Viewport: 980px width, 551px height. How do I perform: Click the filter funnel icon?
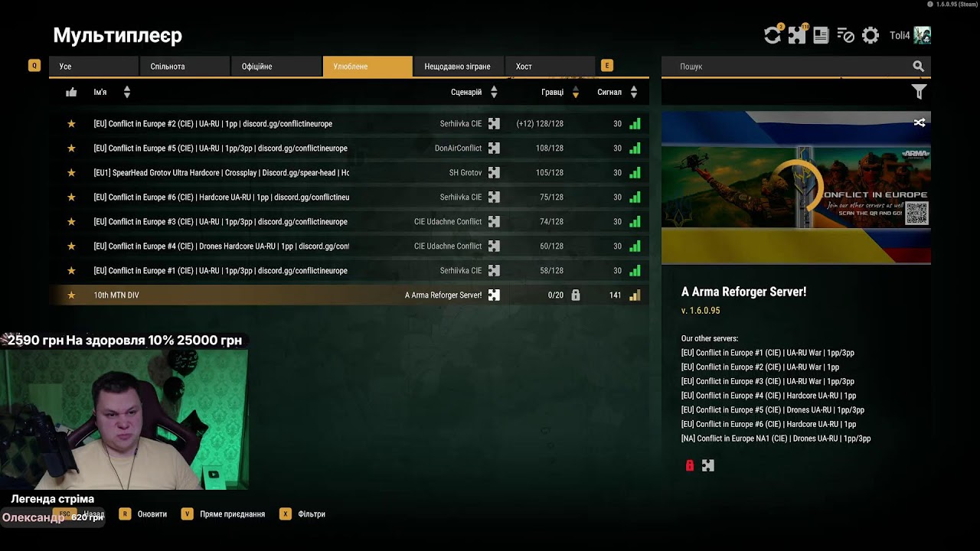tap(919, 92)
